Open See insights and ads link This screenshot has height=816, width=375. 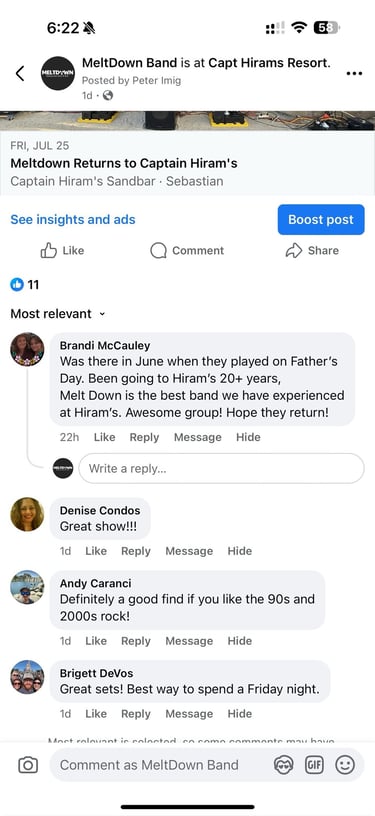[x=73, y=220]
